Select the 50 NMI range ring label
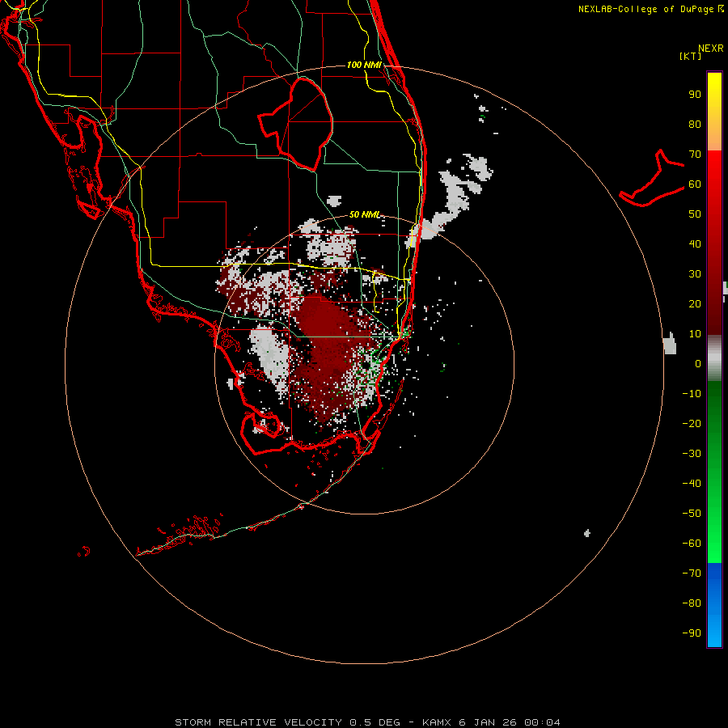The image size is (728, 728). [x=365, y=214]
